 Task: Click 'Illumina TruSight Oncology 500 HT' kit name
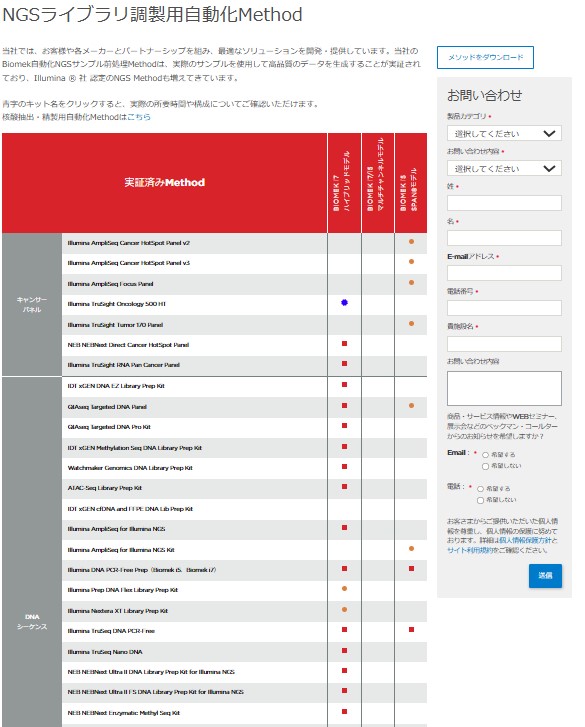point(117,304)
